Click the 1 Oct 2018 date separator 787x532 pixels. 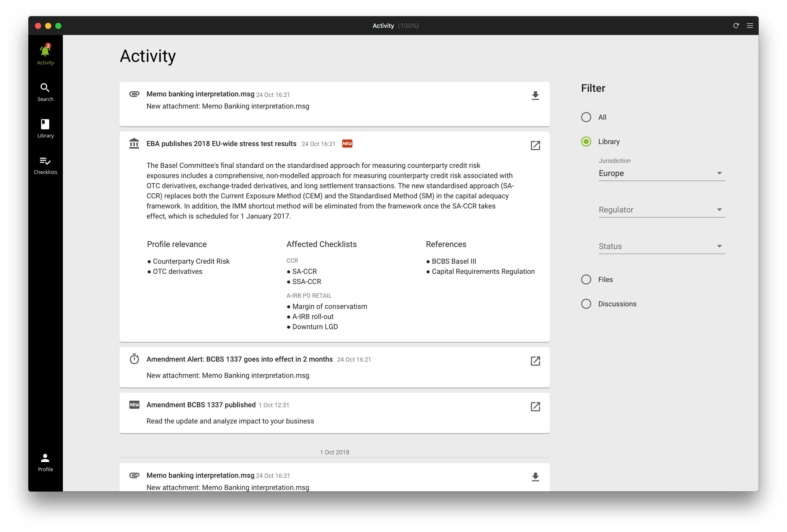(x=334, y=452)
